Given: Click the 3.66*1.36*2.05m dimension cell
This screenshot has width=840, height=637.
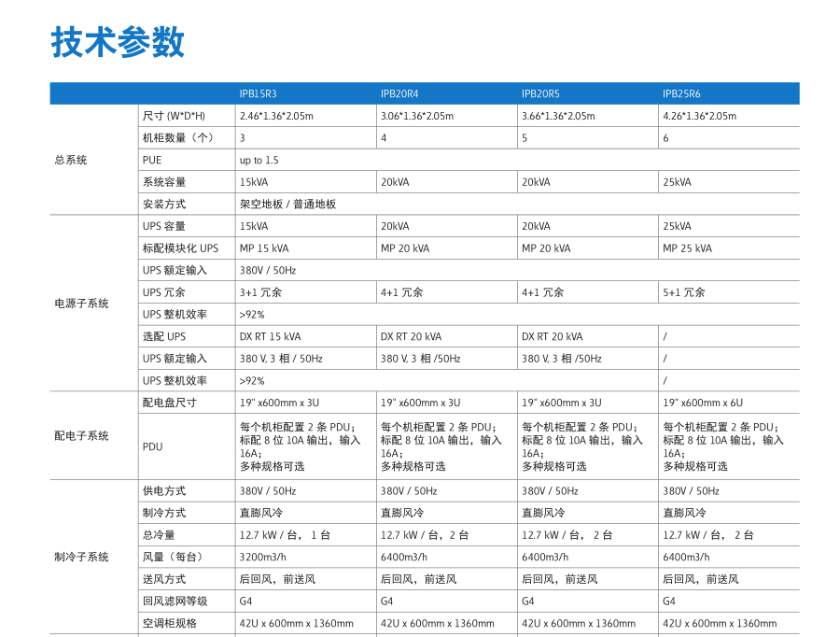Looking at the screenshot, I should coord(558,116).
